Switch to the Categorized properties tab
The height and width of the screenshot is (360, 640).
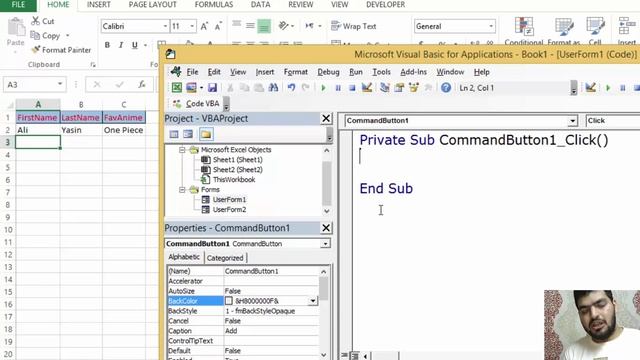pos(225,258)
